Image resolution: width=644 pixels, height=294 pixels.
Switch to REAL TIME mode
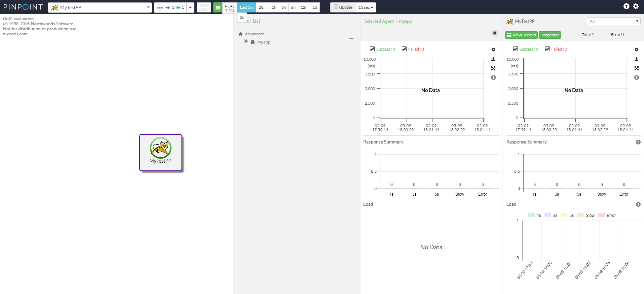[230, 7]
